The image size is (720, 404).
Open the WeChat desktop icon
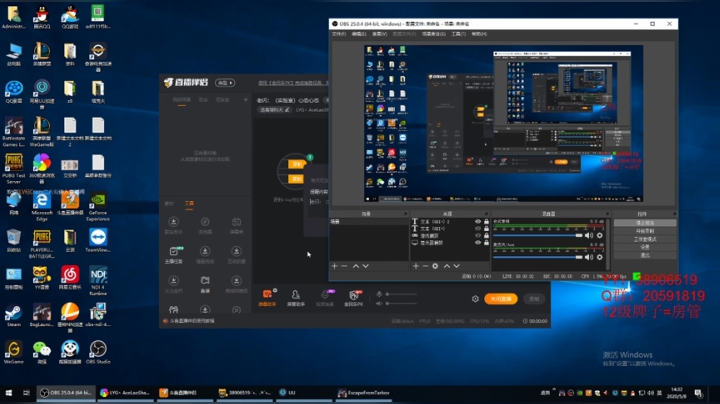(x=42, y=352)
